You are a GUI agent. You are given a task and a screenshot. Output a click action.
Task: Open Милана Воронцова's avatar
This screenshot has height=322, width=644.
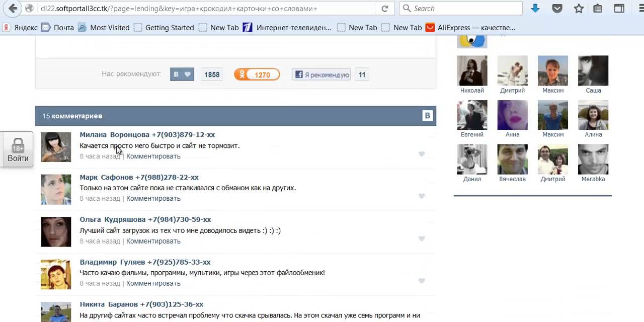coord(56,147)
